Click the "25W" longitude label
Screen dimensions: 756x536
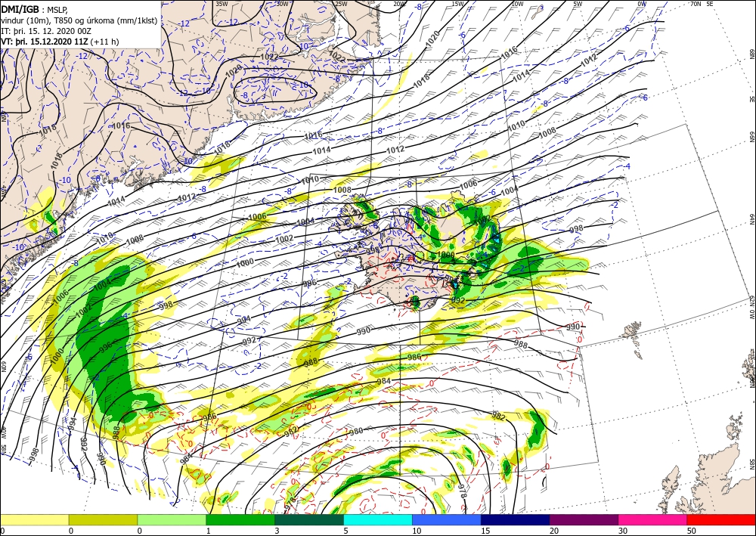coord(341,4)
